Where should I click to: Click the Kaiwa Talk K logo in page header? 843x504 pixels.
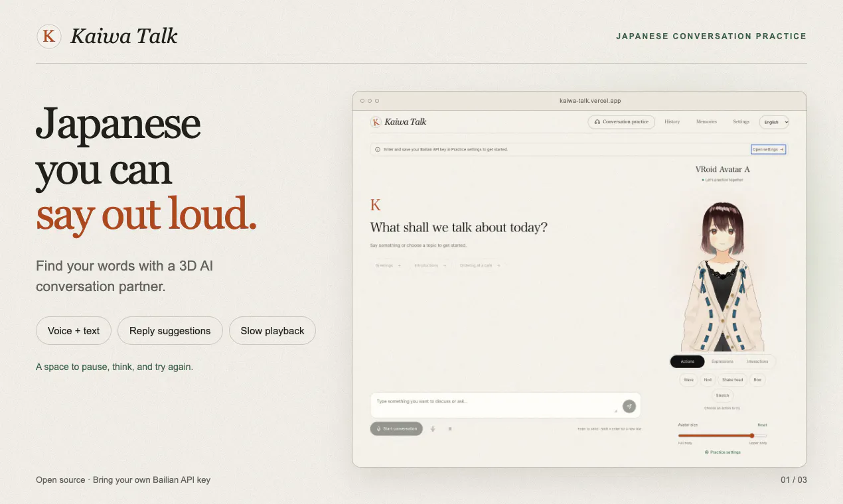49,36
